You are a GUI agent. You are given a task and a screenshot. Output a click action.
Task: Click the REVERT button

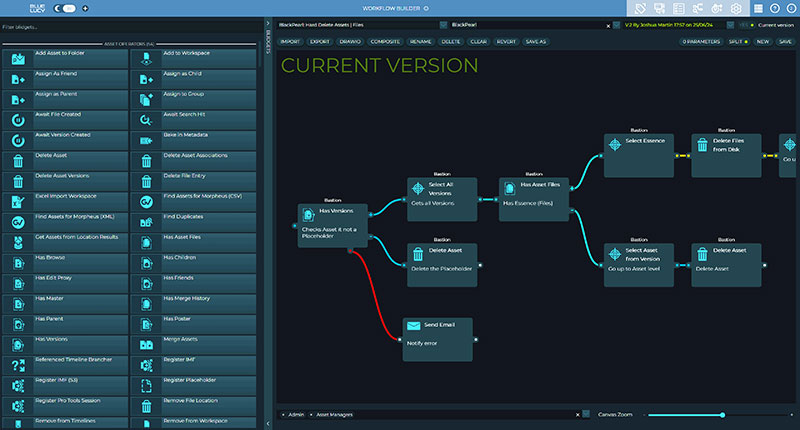pos(506,42)
